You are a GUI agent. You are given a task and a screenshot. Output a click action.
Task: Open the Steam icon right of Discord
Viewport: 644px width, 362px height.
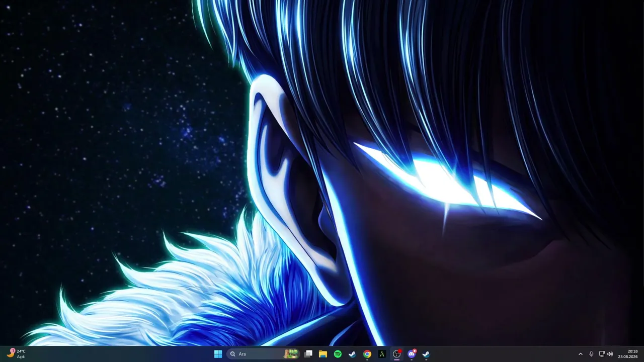426,354
